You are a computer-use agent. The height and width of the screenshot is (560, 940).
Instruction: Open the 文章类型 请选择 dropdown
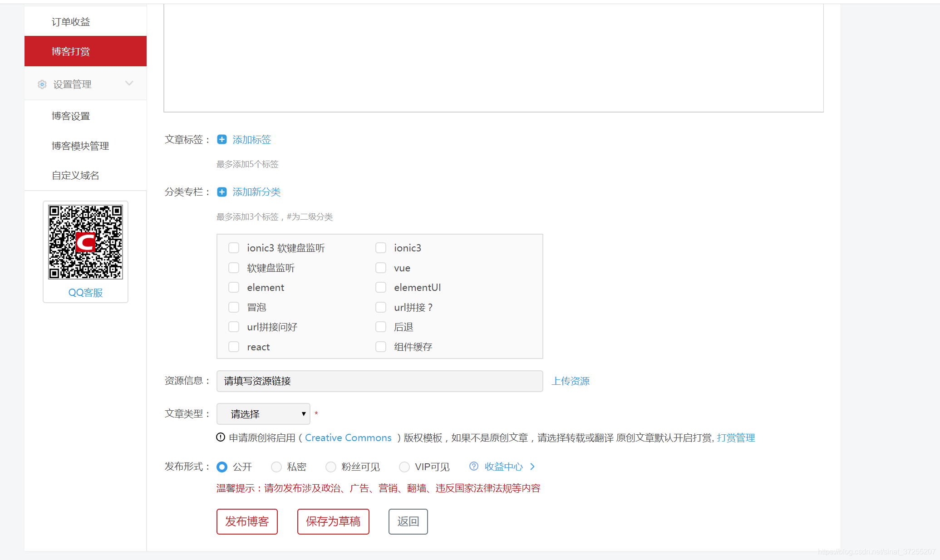[x=263, y=413]
